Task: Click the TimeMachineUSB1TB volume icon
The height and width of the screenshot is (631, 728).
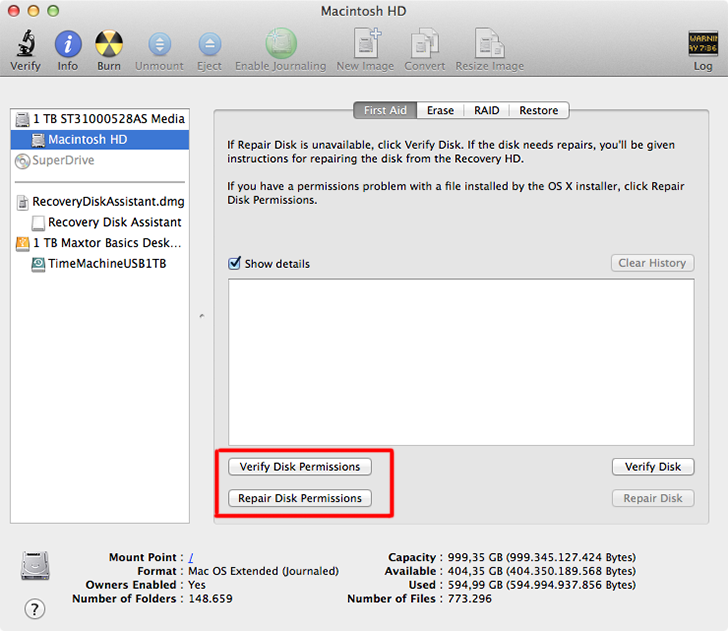Action: 38,264
